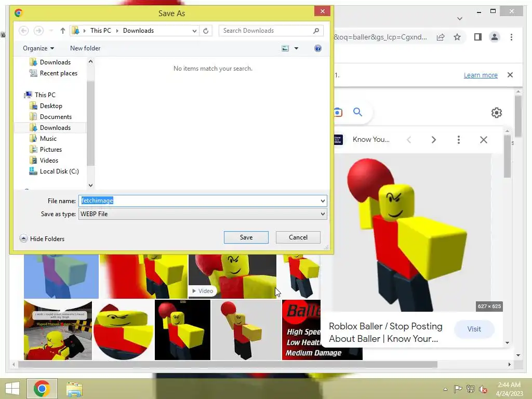Image resolution: width=532 pixels, height=399 pixels.
Task: Click Save button
Action: [x=246, y=237]
